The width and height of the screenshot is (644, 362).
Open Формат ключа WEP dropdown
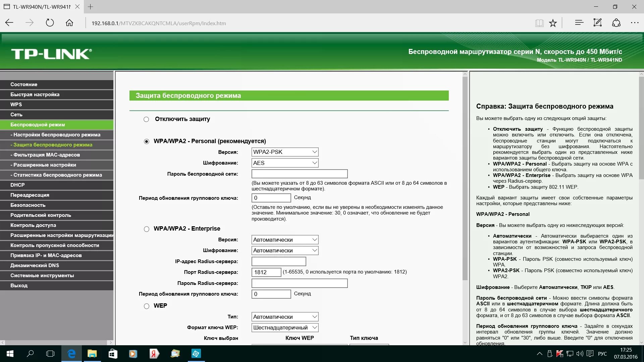coord(285,327)
